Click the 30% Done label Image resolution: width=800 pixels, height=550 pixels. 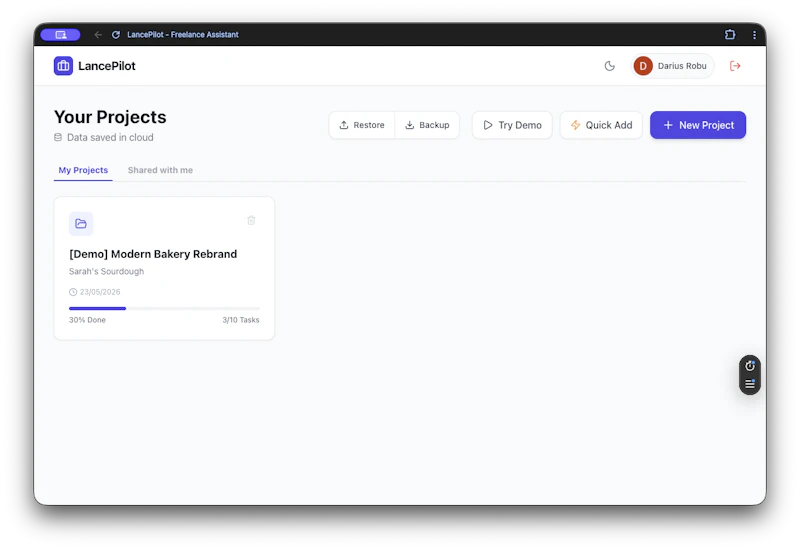pyautogui.click(x=87, y=320)
